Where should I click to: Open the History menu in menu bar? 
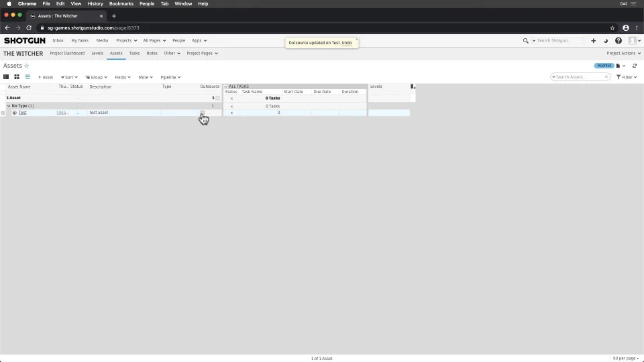click(95, 4)
